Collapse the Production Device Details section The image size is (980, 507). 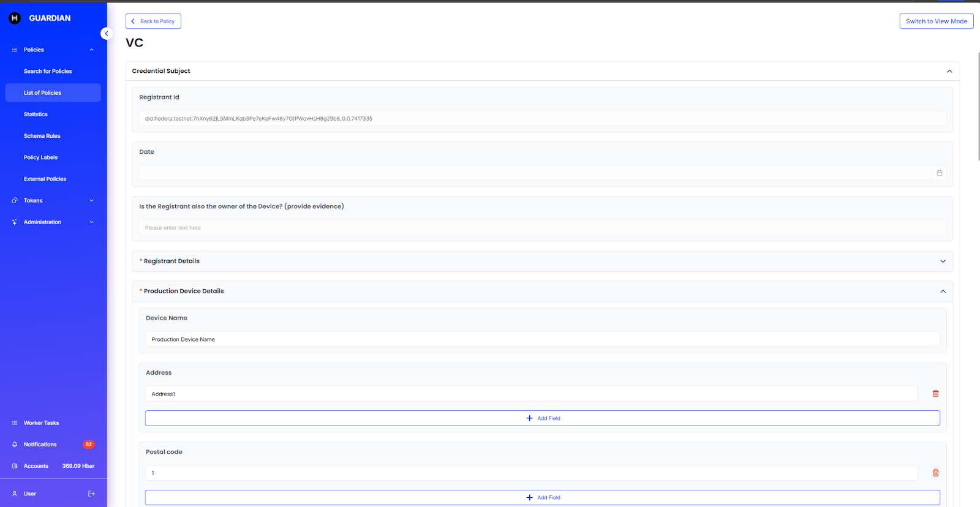pos(943,291)
